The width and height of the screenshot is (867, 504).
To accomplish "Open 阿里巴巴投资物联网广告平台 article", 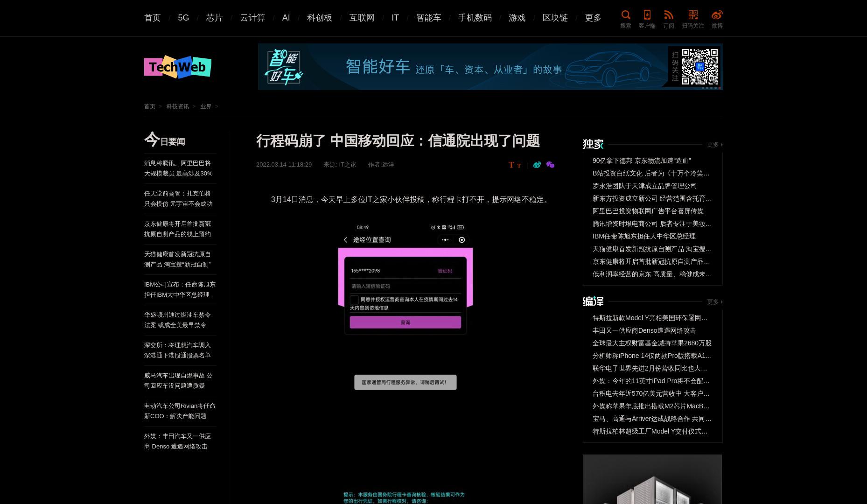I will point(648,211).
